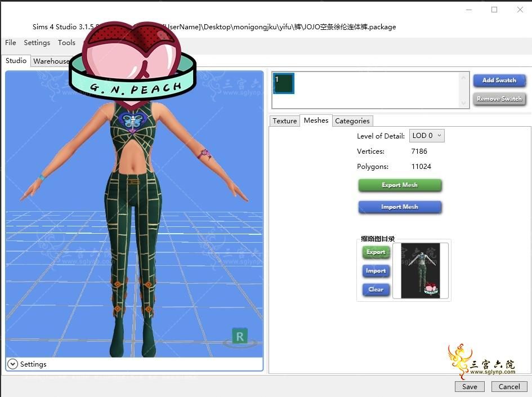Click the Remove Swatch button
532x397 pixels.
click(x=499, y=99)
